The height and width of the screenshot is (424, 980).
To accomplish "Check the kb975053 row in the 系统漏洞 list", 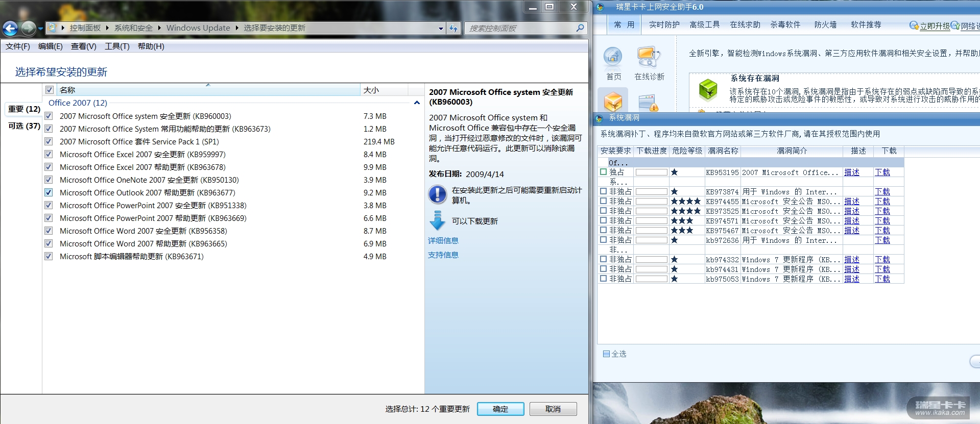I will click(x=604, y=279).
